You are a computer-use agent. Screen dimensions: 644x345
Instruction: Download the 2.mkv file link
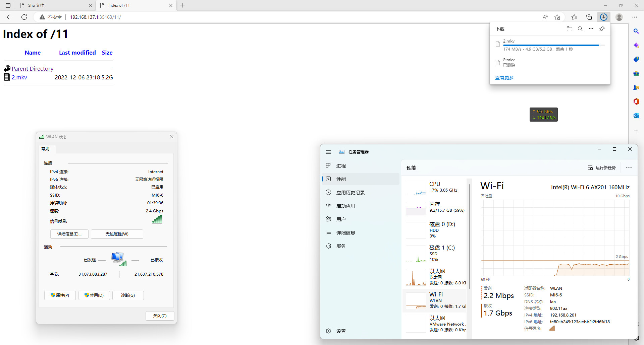point(19,77)
